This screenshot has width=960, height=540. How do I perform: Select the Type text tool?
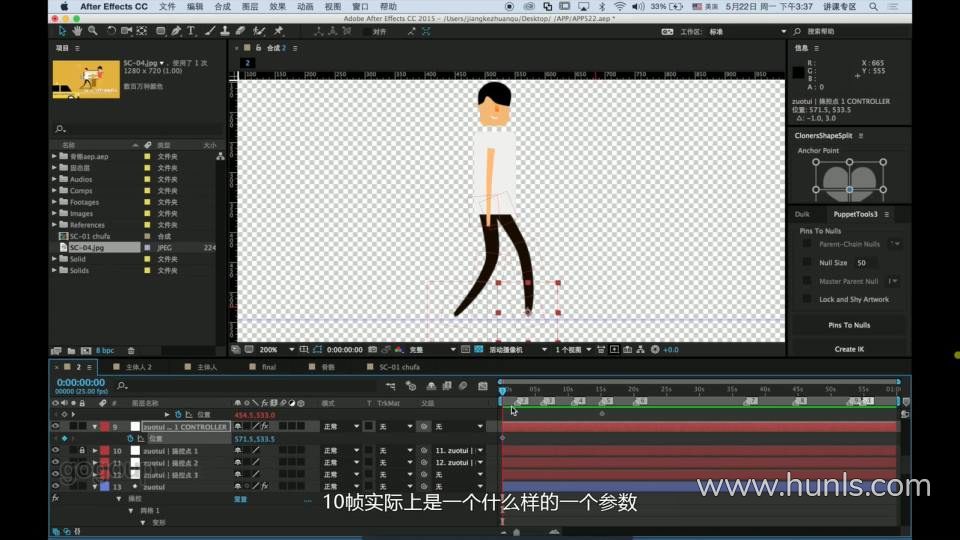tap(191, 31)
